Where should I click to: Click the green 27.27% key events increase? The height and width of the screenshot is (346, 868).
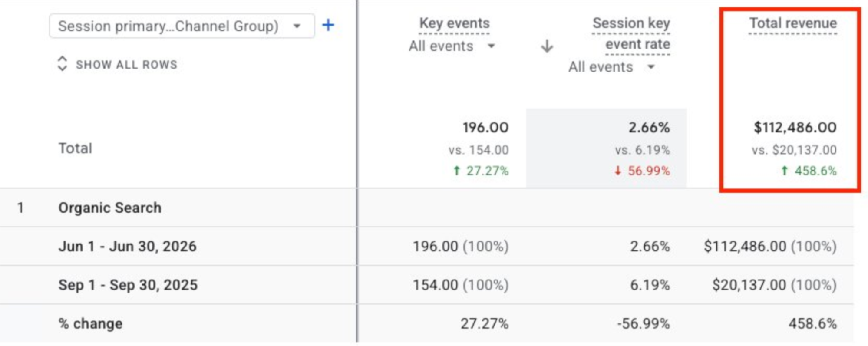[x=480, y=171]
